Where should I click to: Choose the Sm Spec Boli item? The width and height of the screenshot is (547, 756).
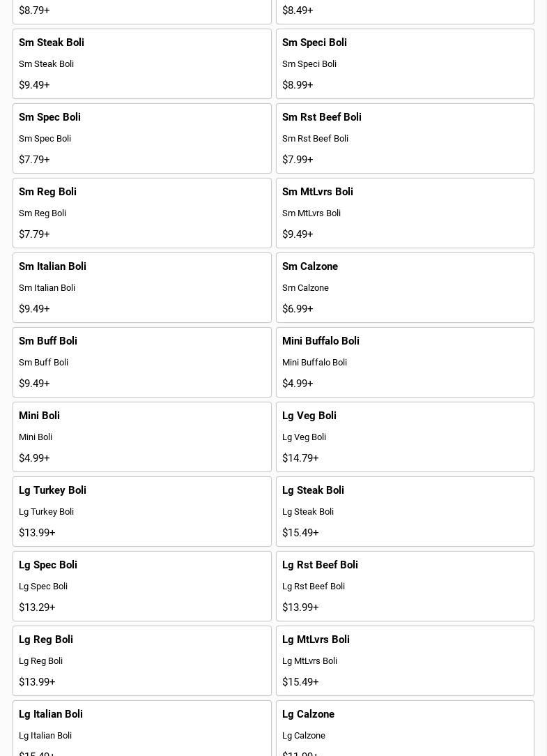(141, 138)
